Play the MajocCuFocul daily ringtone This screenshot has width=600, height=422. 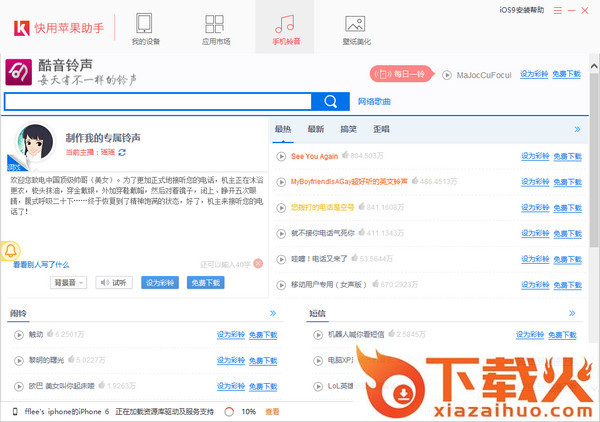pyautogui.click(x=446, y=74)
